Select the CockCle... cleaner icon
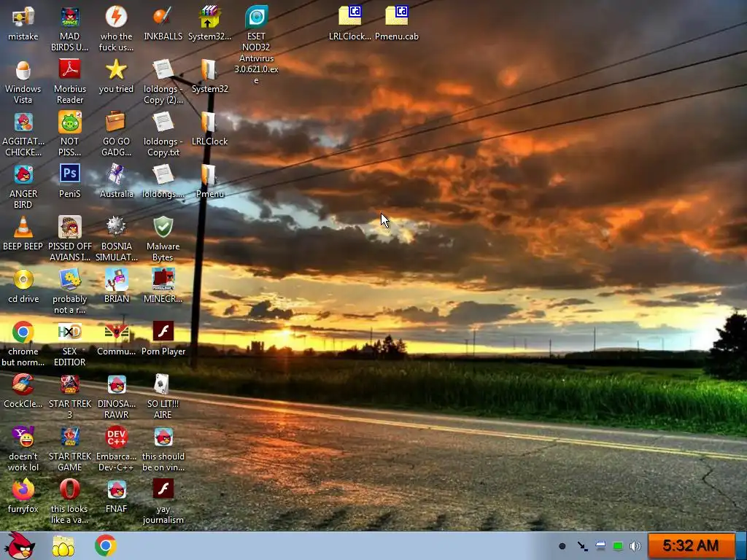Screen dimensions: 747x560 pos(23,385)
